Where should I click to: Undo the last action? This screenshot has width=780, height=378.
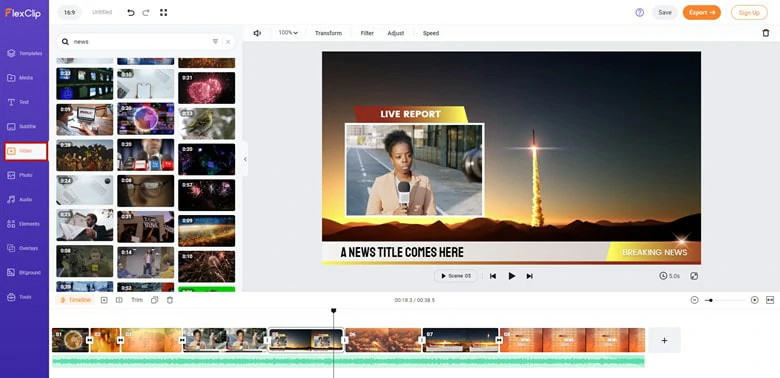131,12
